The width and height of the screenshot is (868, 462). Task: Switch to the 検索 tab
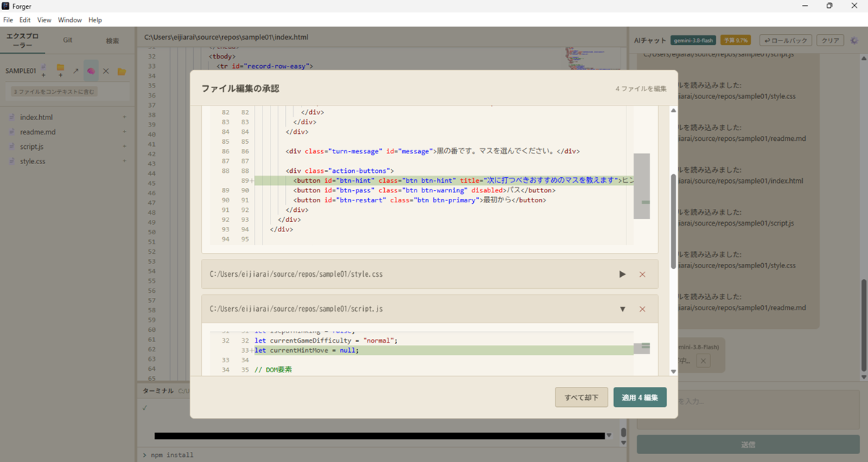click(112, 40)
